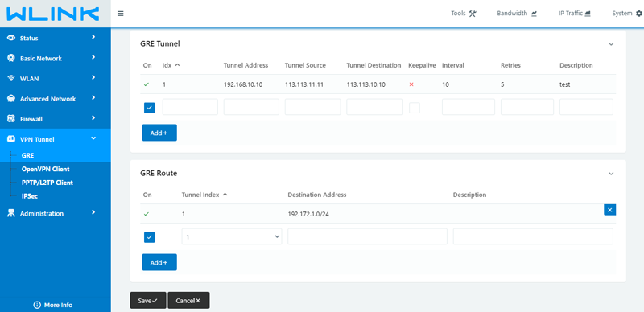This screenshot has width=644, height=312.
Task: Click the Advanced Network router icon
Action: click(11, 99)
